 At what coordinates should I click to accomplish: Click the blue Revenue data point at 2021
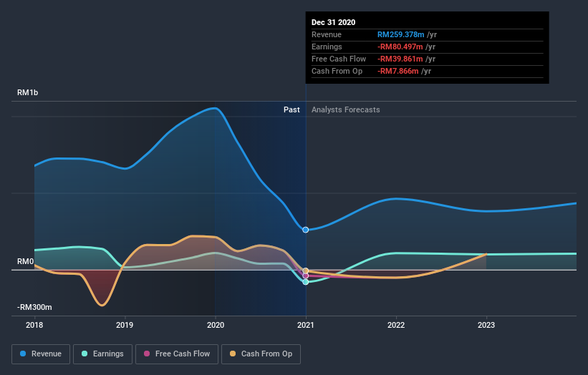pos(306,230)
